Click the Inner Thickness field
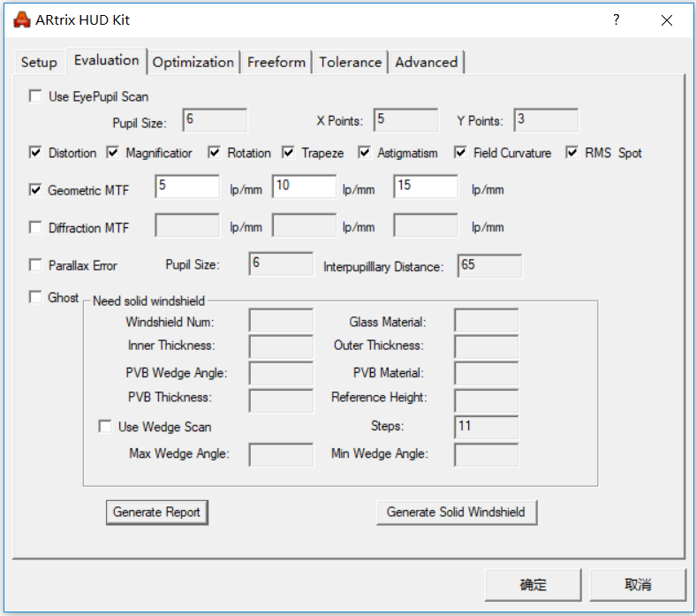This screenshot has height=616, width=696. click(281, 346)
